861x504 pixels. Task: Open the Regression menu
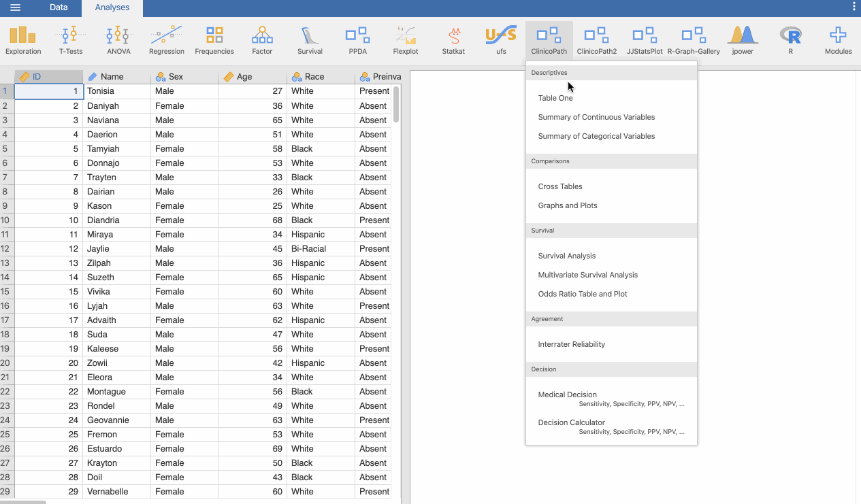tap(167, 41)
